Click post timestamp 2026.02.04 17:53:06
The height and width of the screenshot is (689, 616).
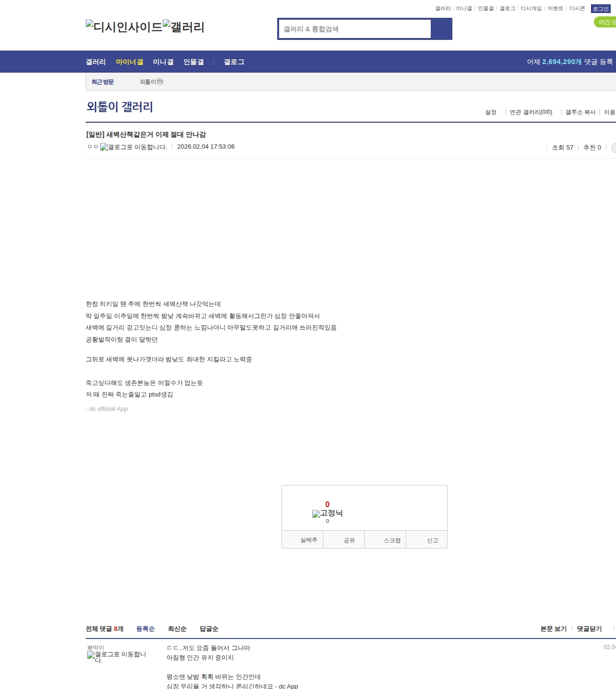[206, 147]
